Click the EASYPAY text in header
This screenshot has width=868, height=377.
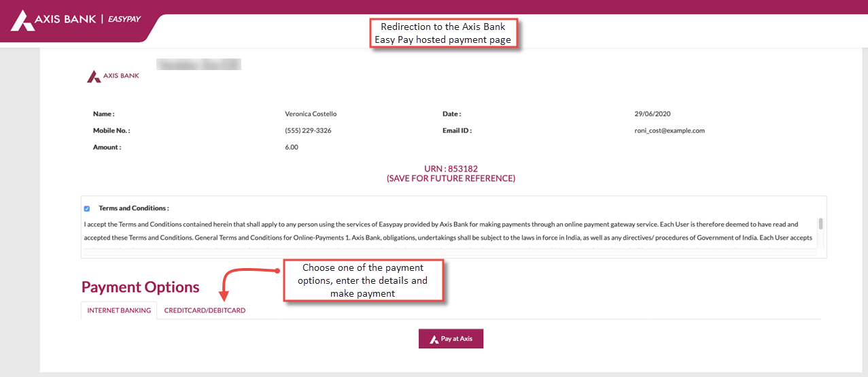point(124,19)
